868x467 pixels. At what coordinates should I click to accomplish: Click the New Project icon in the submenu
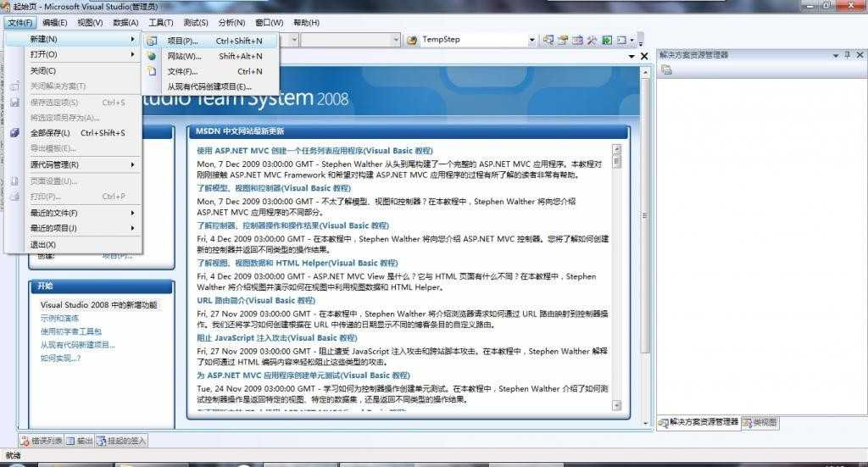pos(152,41)
